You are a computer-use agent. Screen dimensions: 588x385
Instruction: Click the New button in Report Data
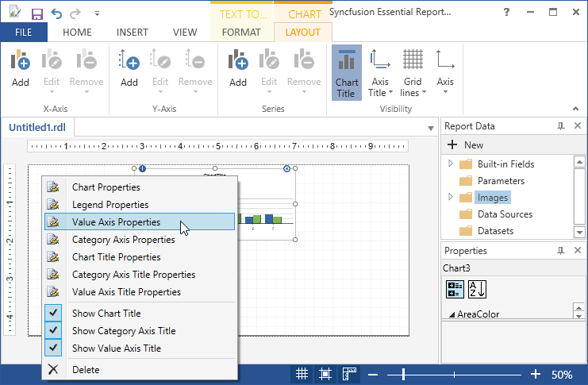pyautogui.click(x=465, y=144)
